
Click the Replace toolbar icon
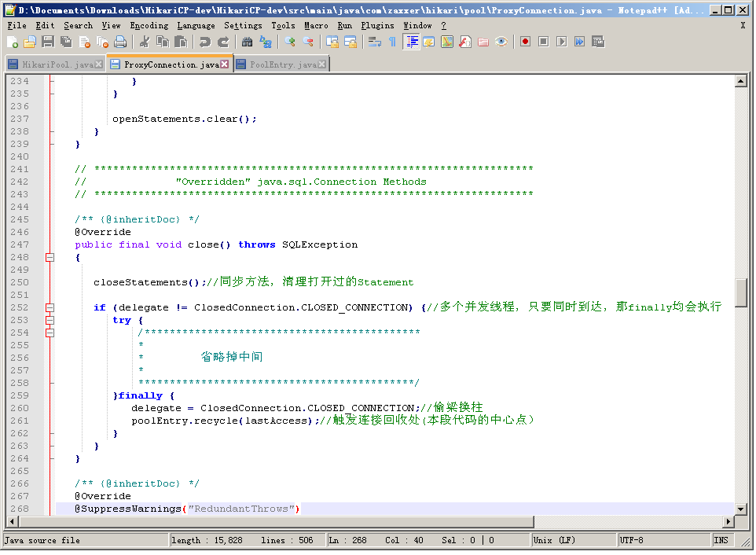pos(266,42)
